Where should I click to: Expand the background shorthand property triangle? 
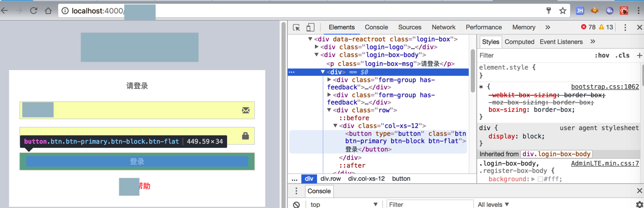point(533,179)
